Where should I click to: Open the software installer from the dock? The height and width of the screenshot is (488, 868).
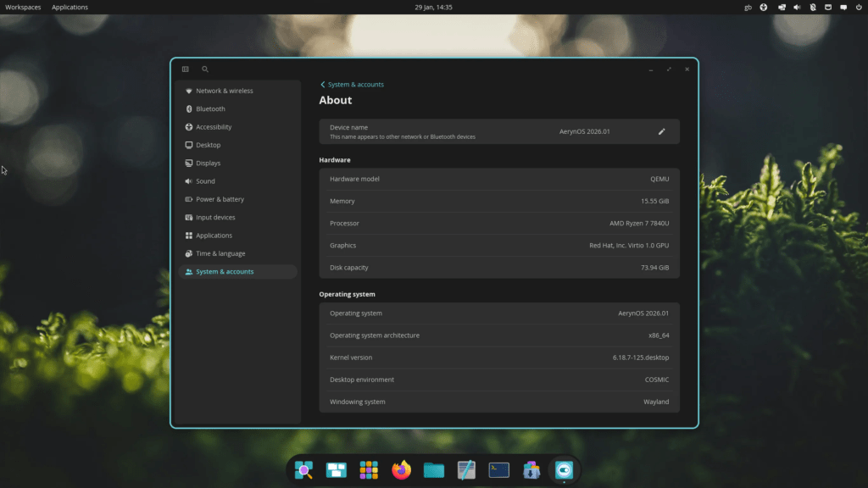[x=531, y=470]
